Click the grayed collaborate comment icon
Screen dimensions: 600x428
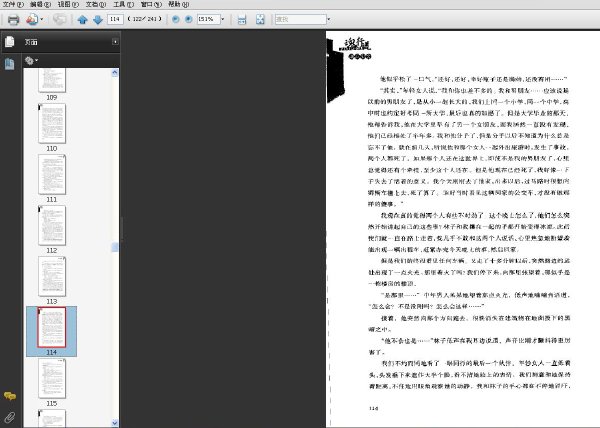pos(60,19)
